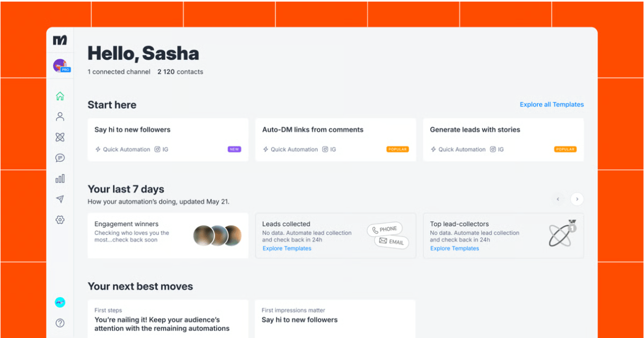Go to next slide in last 7 days
The height and width of the screenshot is (338, 644).
577,199
